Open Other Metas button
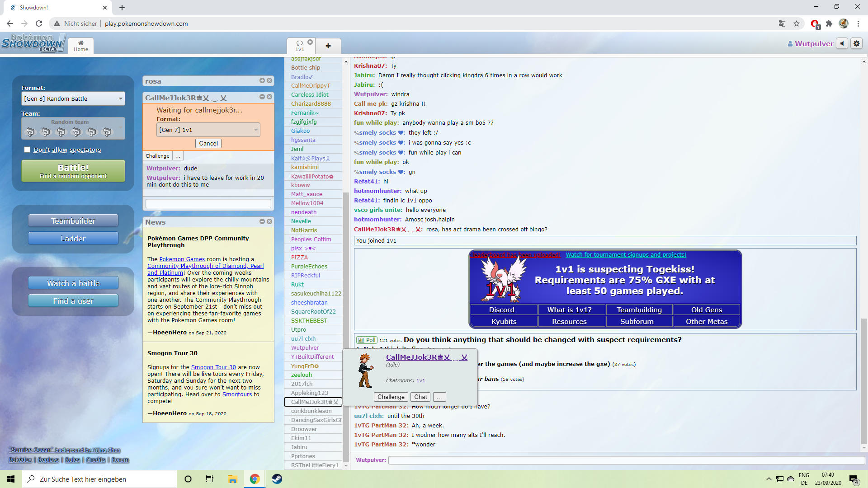This screenshot has height=488, width=868. click(707, 321)
